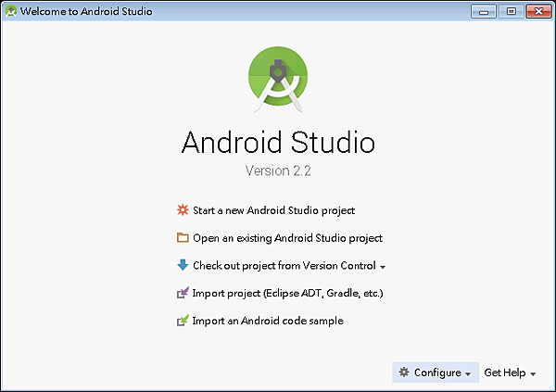The width and height of the screenshot is (556, 392).
Task: Click the Version 2.2 text
Action: click(278, 171)
